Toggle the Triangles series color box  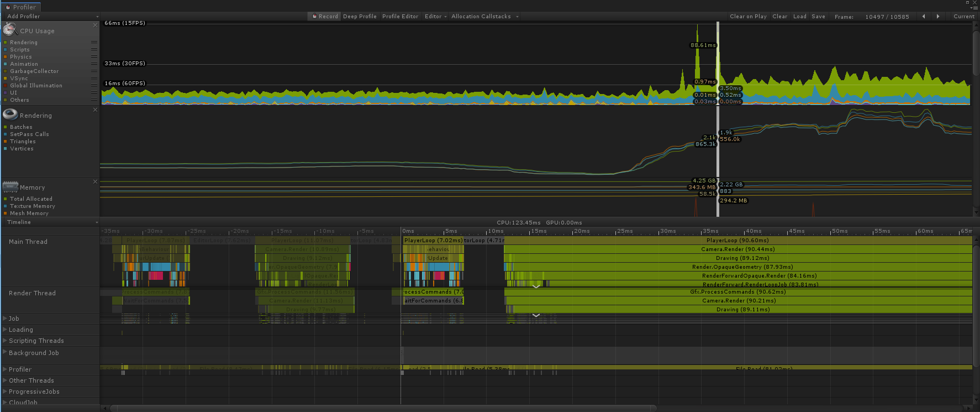[6, 142]
